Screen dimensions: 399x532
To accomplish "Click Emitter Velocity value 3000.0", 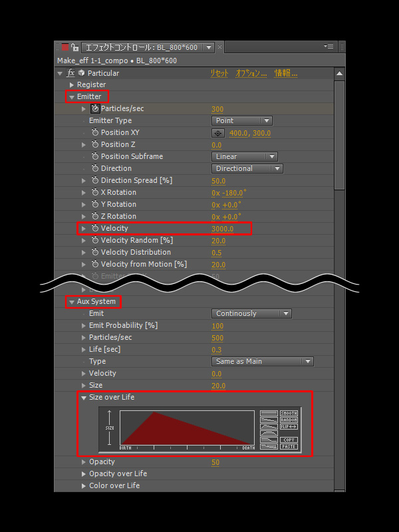I will click(x=223, y=229).
